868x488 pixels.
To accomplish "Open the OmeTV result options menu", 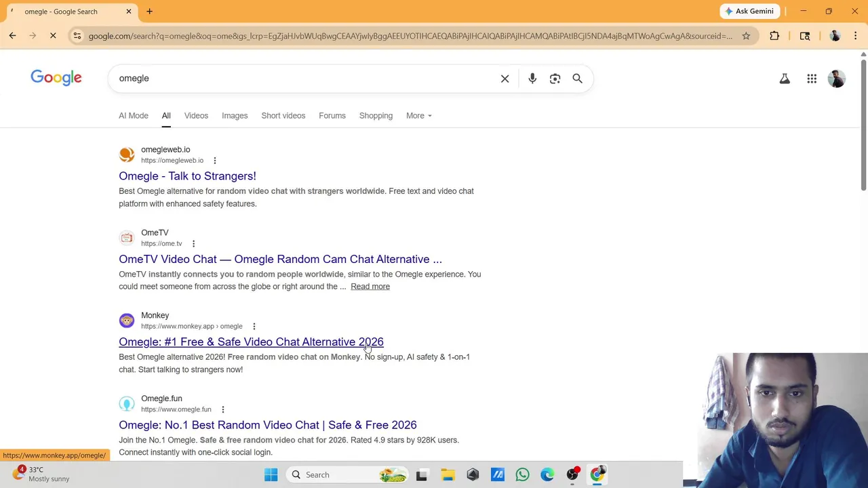I will (x=193, y=243).
